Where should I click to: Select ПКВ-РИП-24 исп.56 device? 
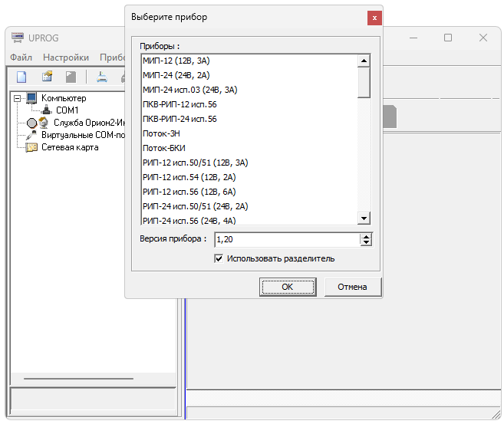point(249,119)
